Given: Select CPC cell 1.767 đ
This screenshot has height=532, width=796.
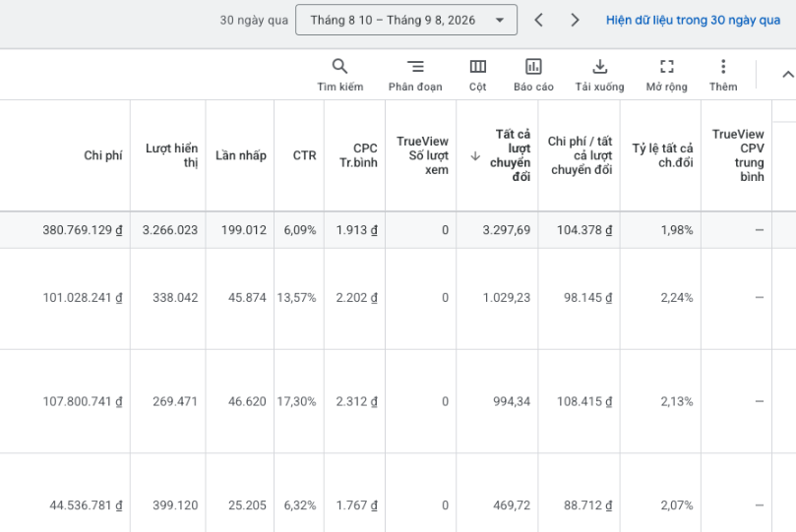Looking at the screenshot, I should coord(357,505).
